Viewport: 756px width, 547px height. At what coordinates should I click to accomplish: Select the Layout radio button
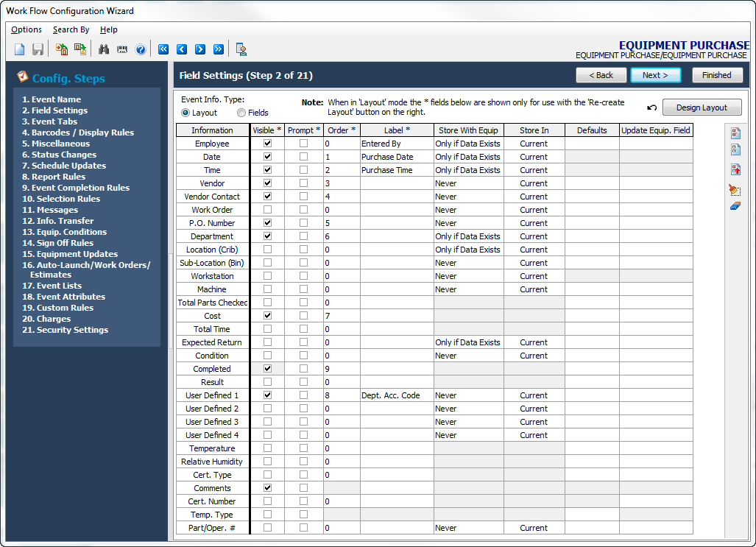[x=186, y=113]
